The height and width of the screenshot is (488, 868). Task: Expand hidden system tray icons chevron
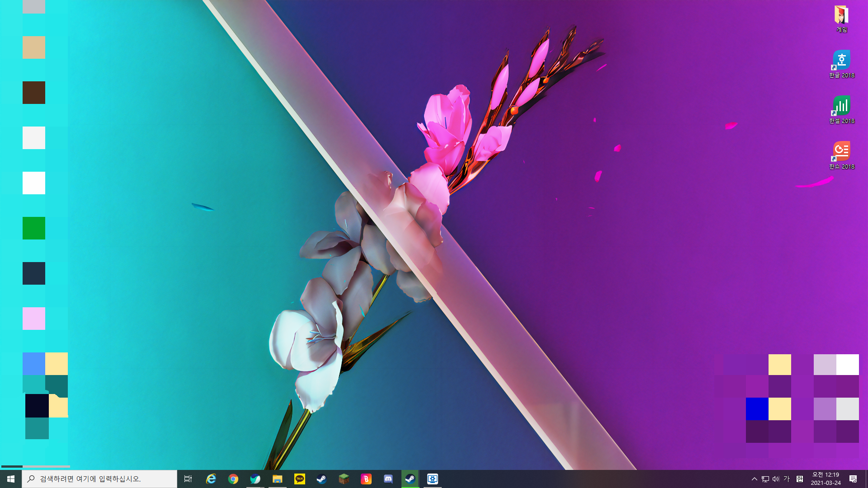click(754, 479)
